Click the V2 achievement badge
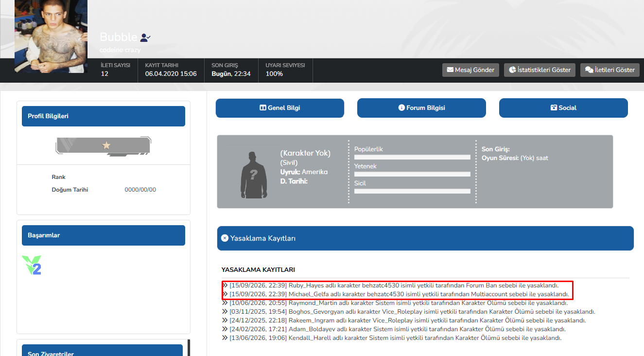 (x=32, y=265)
